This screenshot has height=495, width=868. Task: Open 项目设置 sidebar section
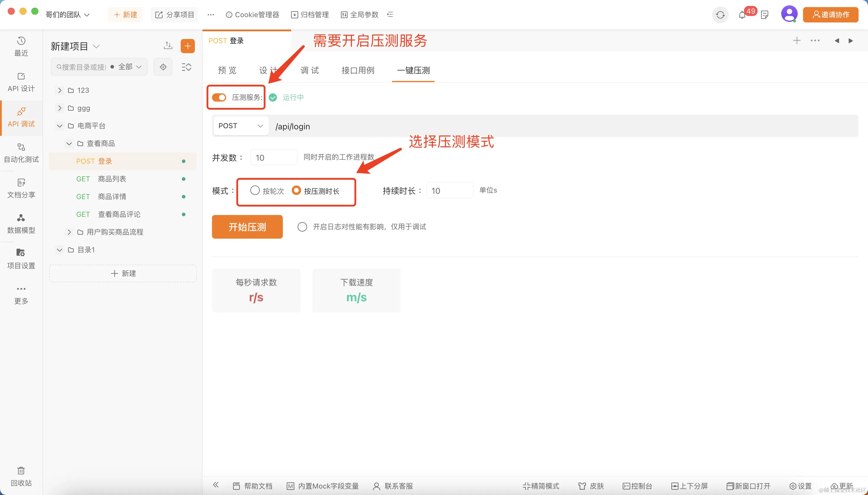pos(21,259)
